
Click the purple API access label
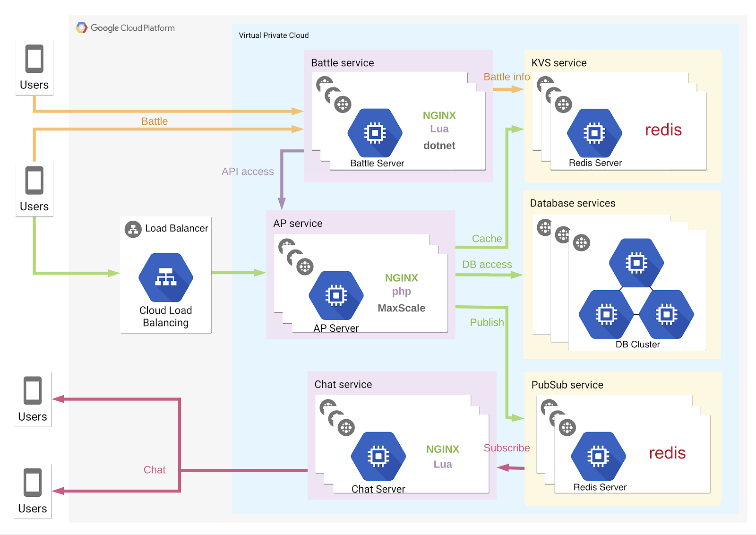tap(248, 172)
